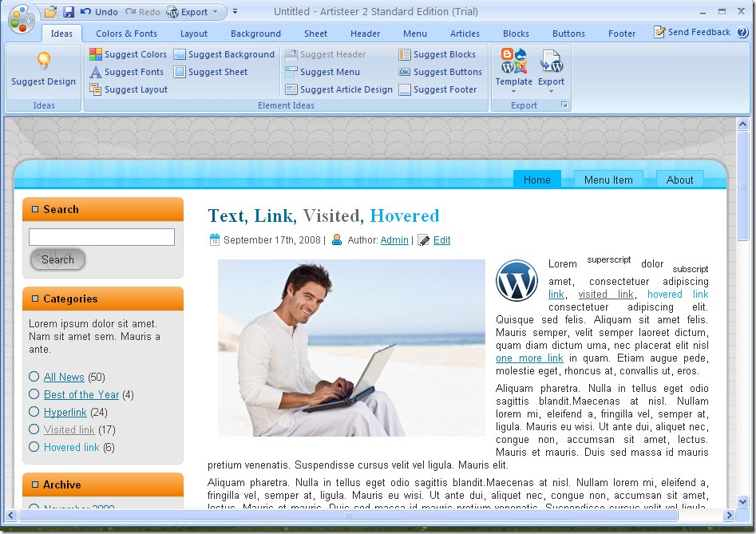The width and height of the screenshot is (756, 534).
Task: Click the grey Search button
Action: tap(57, 259)
